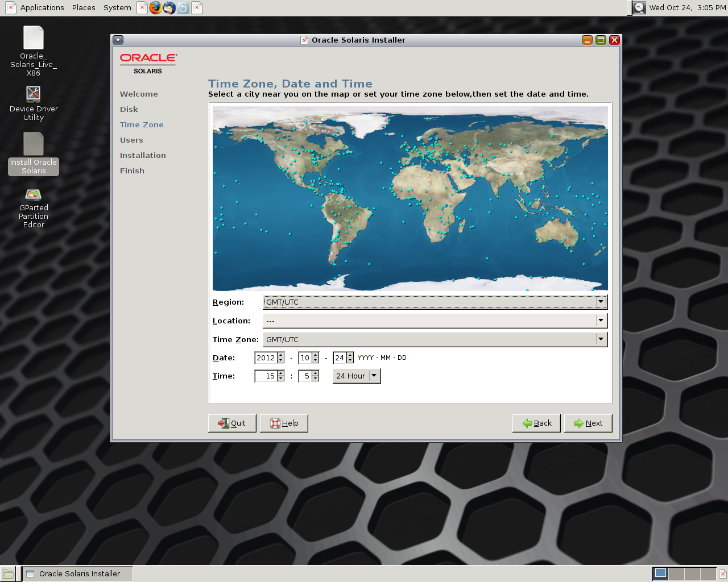Click the year input field
This screenshot has height=582, width=728.
(266, 358)
